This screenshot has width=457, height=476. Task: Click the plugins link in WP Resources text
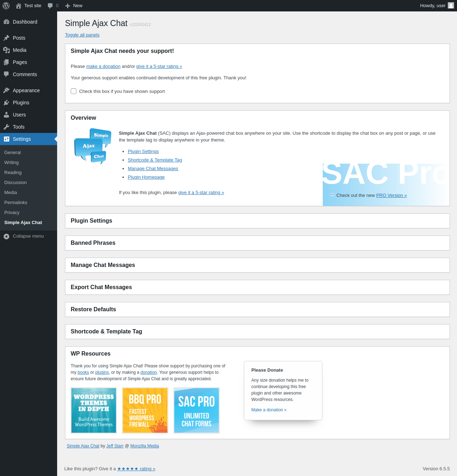click(x=102, y=372)
